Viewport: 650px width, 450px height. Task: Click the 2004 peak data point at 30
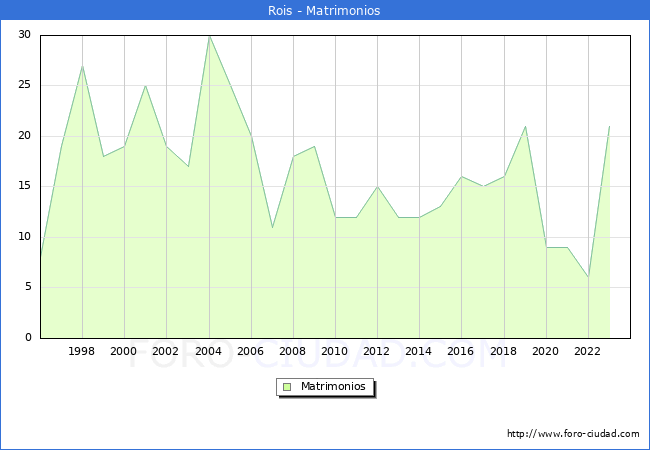coord(210,36)
